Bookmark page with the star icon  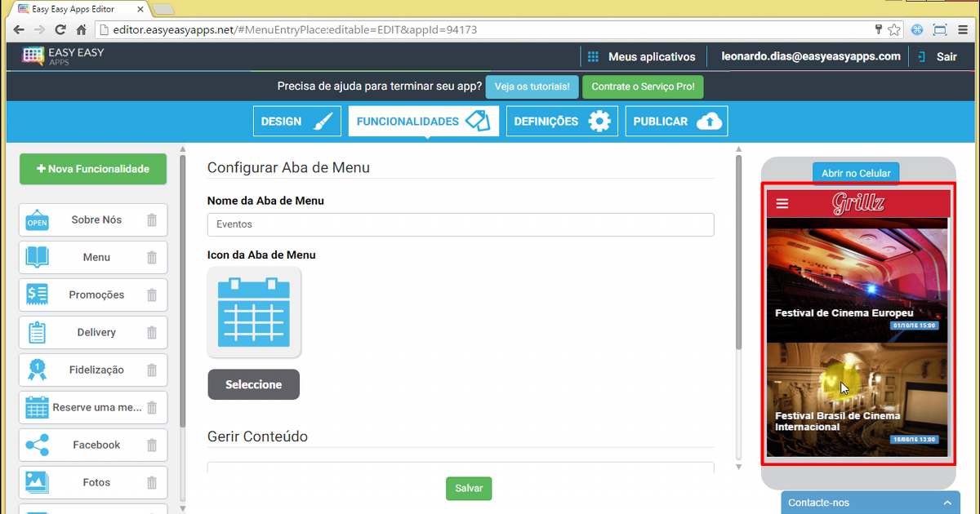tap(894, 29)
